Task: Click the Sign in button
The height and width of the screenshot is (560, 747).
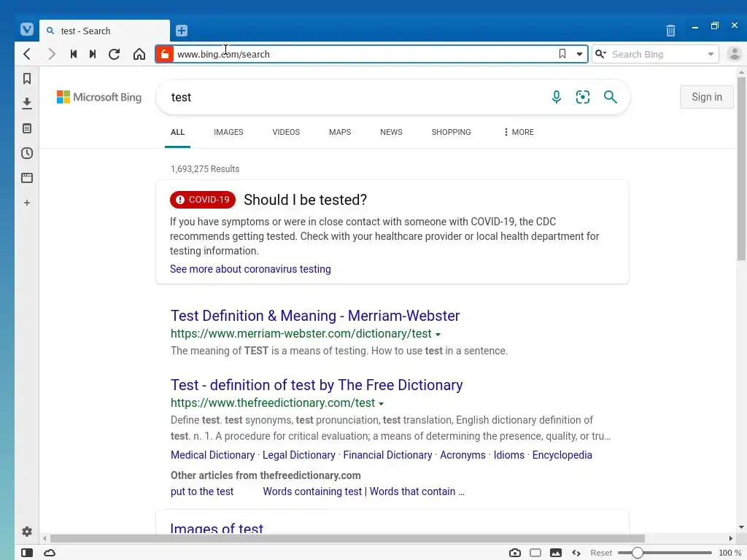Action: 706,97
